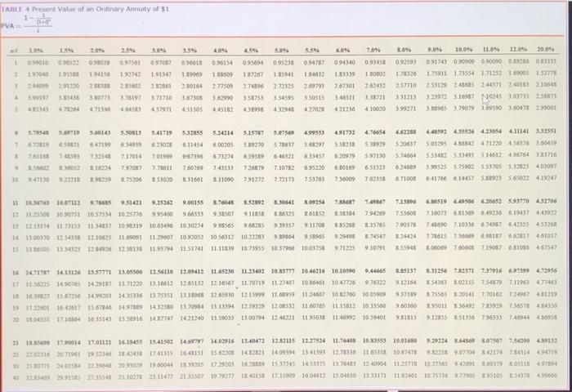This screenshot has width=572, height=392.
Task: Click bold cell value 3.32551
Action: click(x=546, y=131)
